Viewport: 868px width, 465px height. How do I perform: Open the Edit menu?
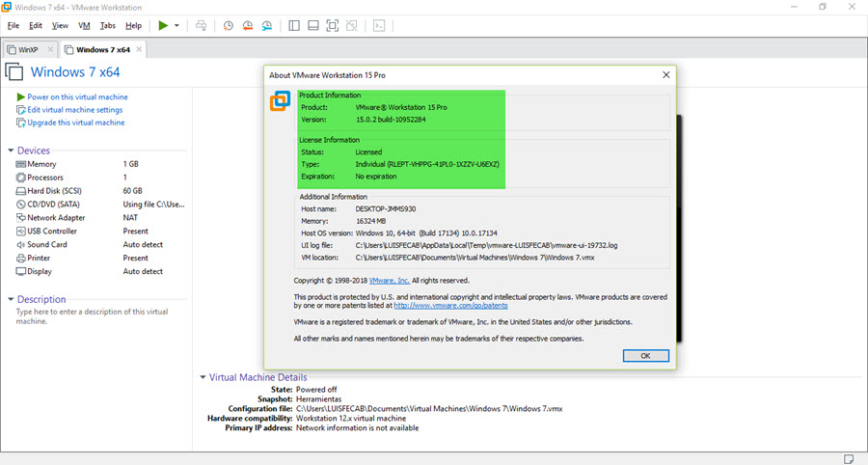click(36, 25)
